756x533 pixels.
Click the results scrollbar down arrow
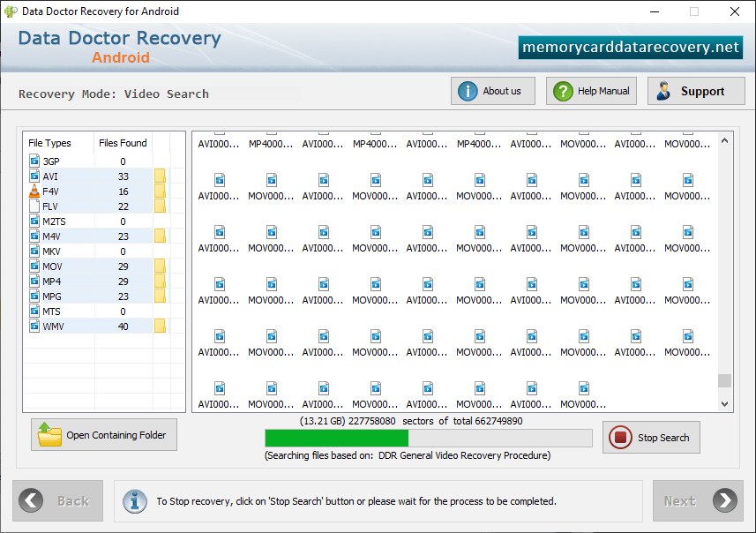(x=724, y=404)
